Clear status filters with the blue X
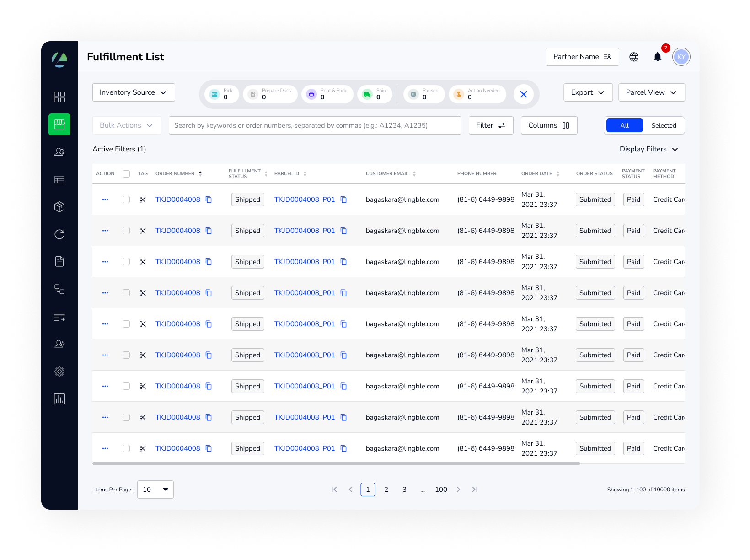This screenshot has height=560, width=750. (x=524, y=94)
